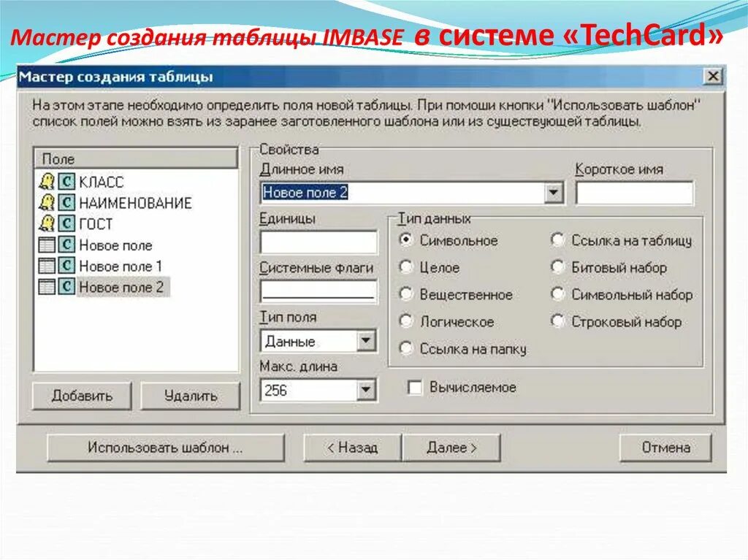Select the Ссылка на таблицу option
This screenshot has width=748, height=560.
click(557, 240)
